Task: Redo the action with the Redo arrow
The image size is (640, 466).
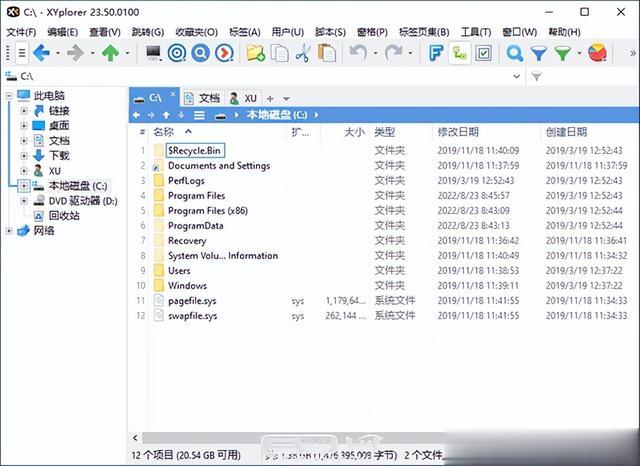Action: pos(393,53)
